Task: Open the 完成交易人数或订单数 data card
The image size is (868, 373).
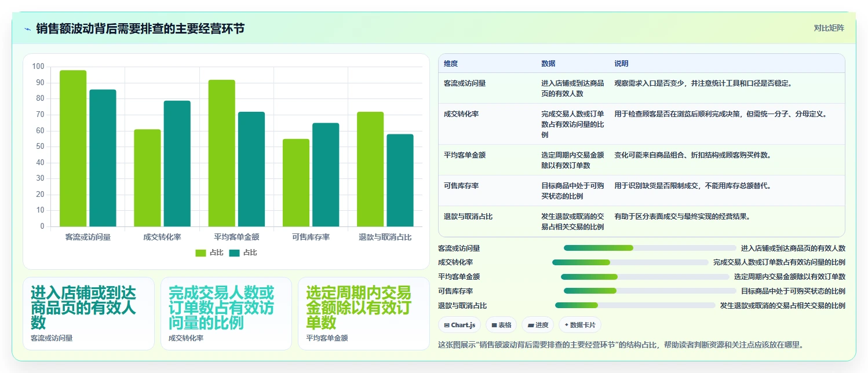Action: click(x=226, y=313)
